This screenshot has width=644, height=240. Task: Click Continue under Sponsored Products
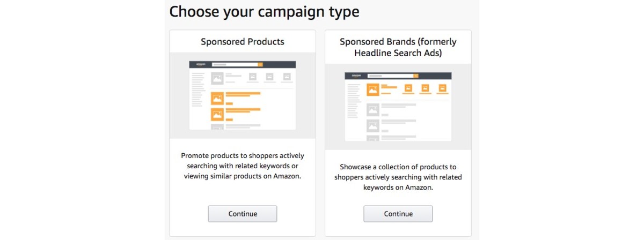click(243, 214)
